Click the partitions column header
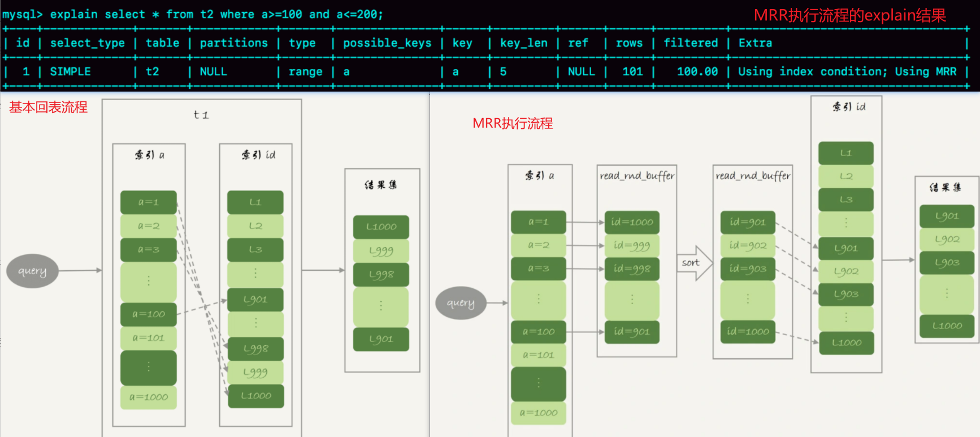This screenshot has height=437, width=980. click(233, 43)
